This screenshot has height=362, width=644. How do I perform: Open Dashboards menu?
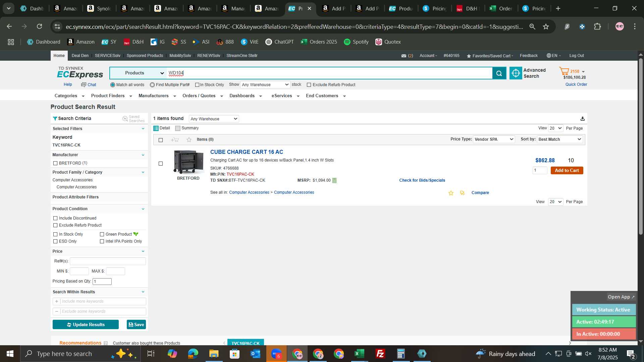pyautogui.click(x=246, y=96)
